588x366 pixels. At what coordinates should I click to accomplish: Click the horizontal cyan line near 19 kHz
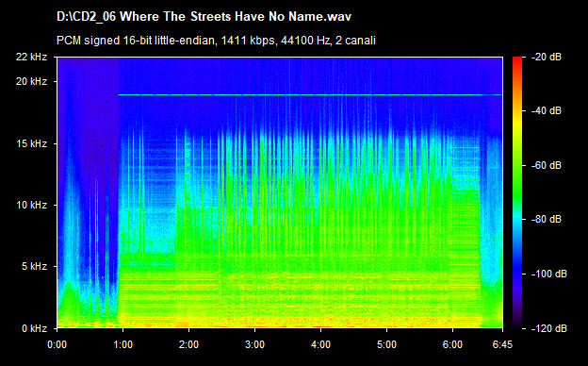click(310, 95)
